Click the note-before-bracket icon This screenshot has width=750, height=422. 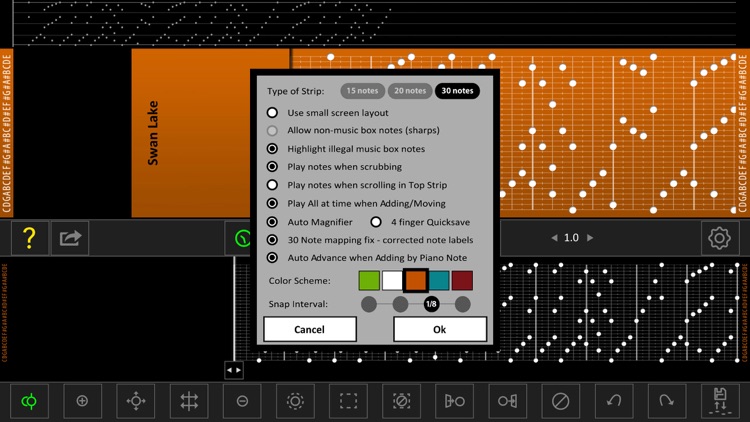(507, 401)
